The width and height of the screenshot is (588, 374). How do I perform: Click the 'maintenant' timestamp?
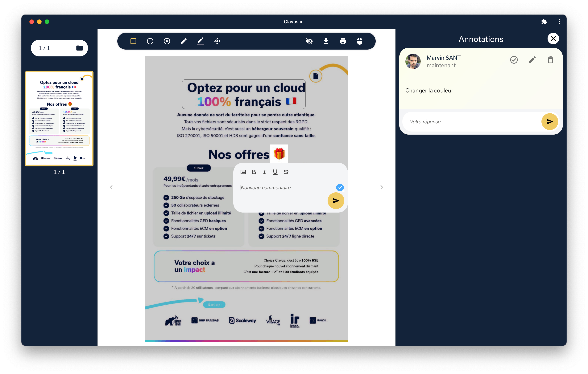(x=441, y=65)
